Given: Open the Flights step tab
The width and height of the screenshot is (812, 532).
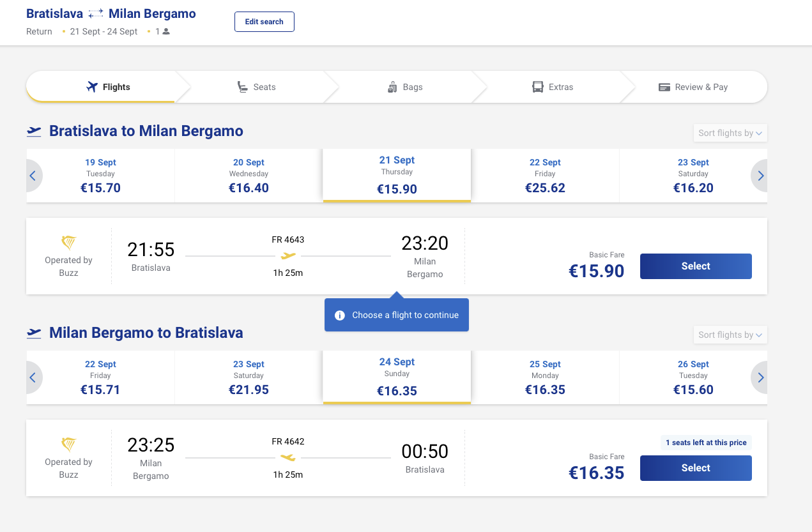Looking at the screenshot, I should click(109, 87).
